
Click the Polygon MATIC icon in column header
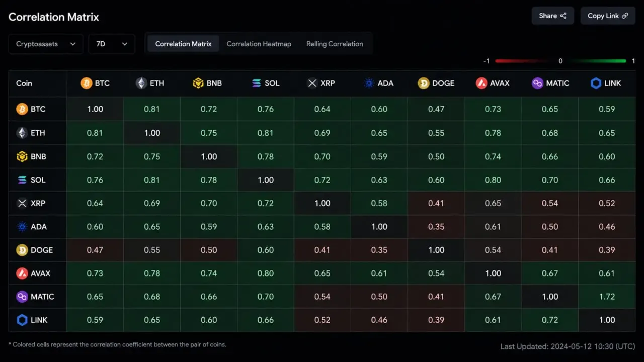tap(537, 83)
